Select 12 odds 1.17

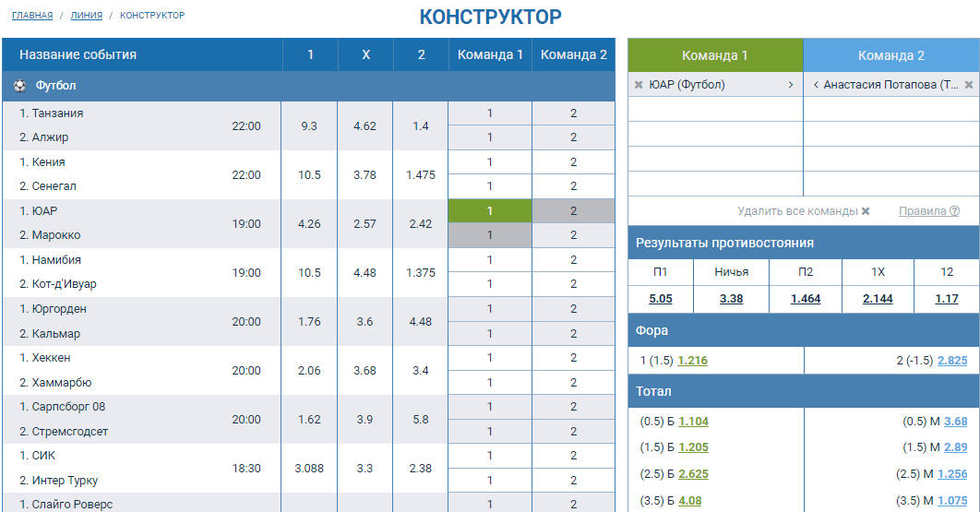point(947,299)
